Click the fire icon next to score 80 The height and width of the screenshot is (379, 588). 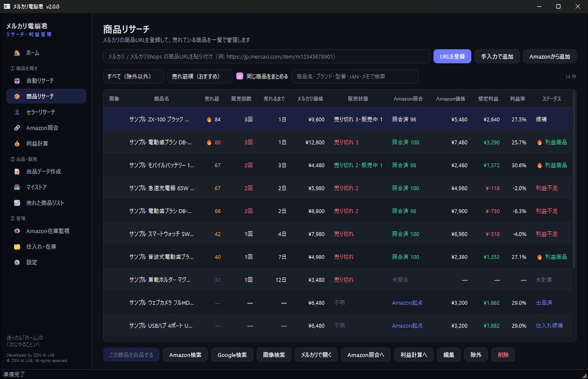[209, 142]
